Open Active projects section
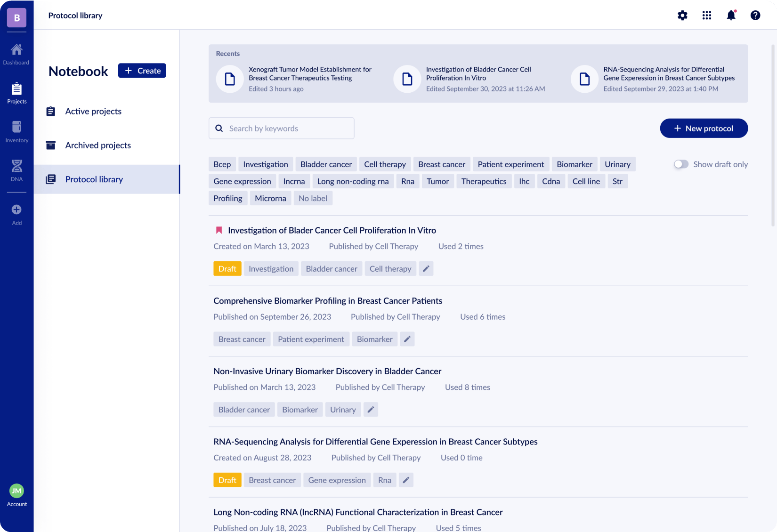Viewport: 777px width, 532px height. pyautogui.click(x=93, y=112)
